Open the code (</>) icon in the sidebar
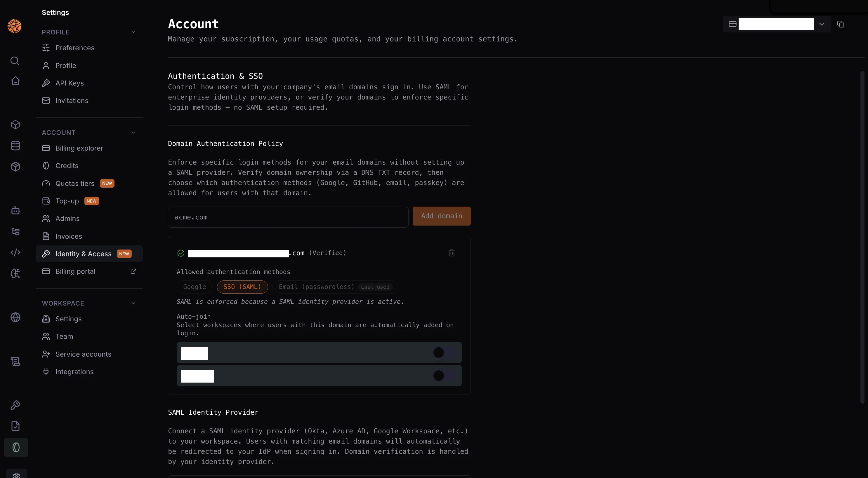This screenshot has width=868, height=478. point(15,252)
